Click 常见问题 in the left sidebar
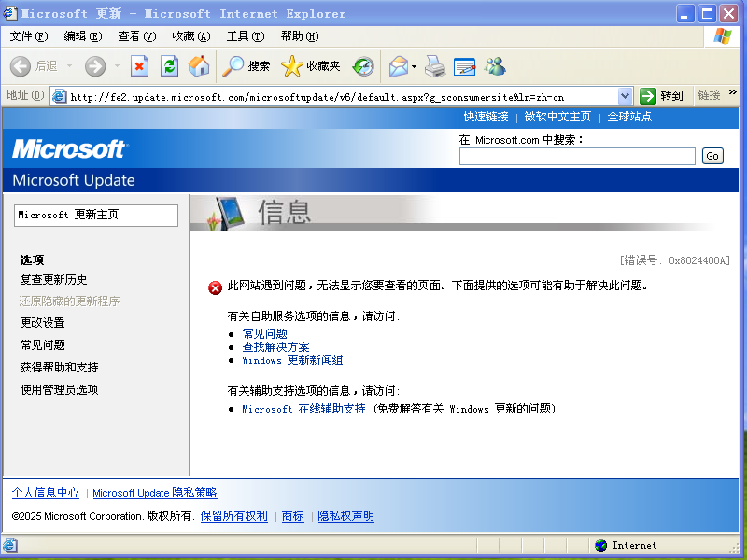Viewport: 747px width, 560px height. click(x=42, y=344)
